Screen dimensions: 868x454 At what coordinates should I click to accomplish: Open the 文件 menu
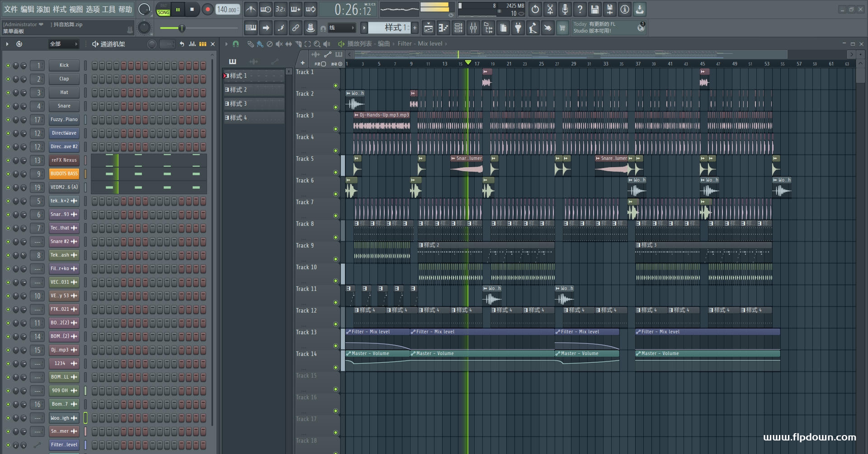coord(11,9)
